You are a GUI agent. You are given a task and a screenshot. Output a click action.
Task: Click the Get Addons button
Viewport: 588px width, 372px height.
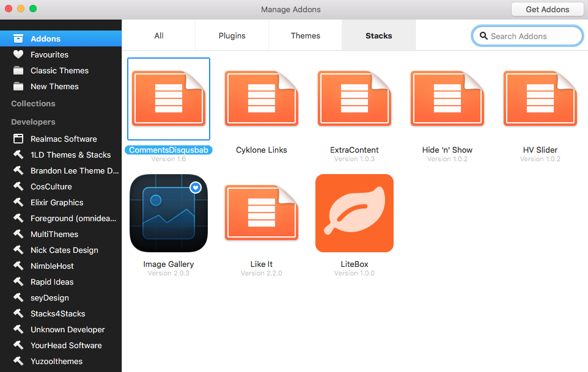point(548,9)
